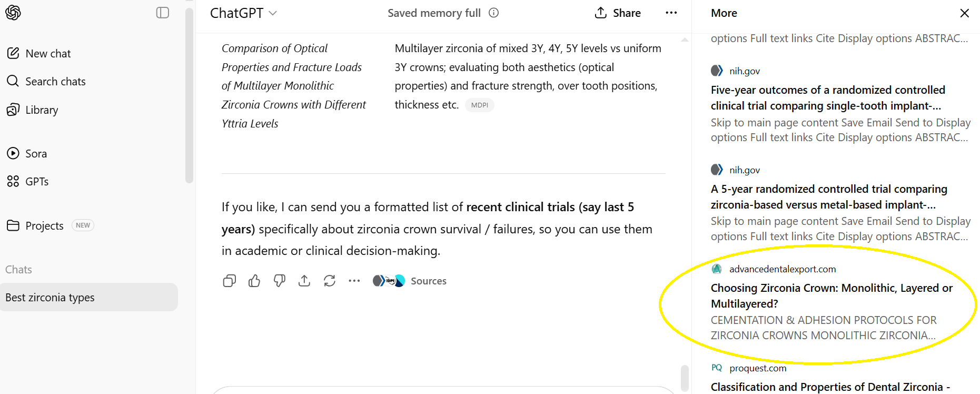980x394 pixels.
Task: Give the response a thumbs up
Action: [254, 281]
